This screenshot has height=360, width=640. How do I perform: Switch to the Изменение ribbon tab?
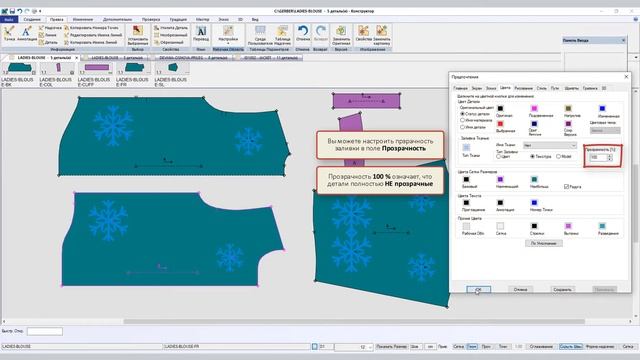[83, 19]
